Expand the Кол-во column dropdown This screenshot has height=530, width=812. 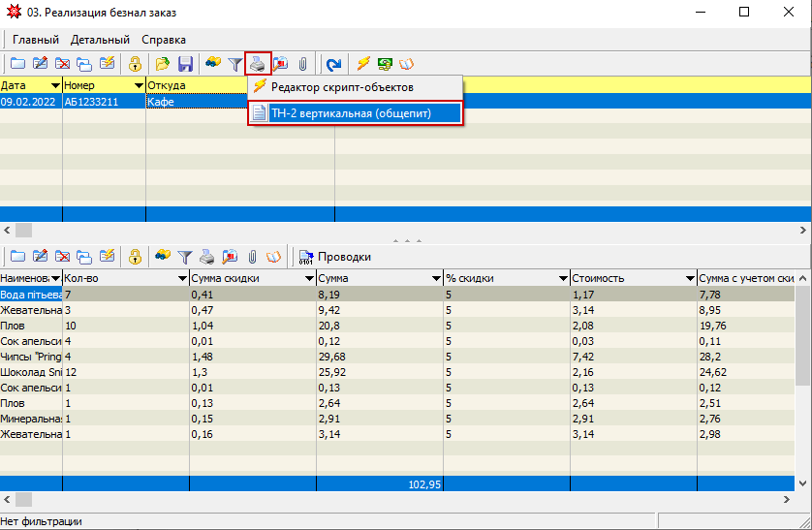click(181, 279)
